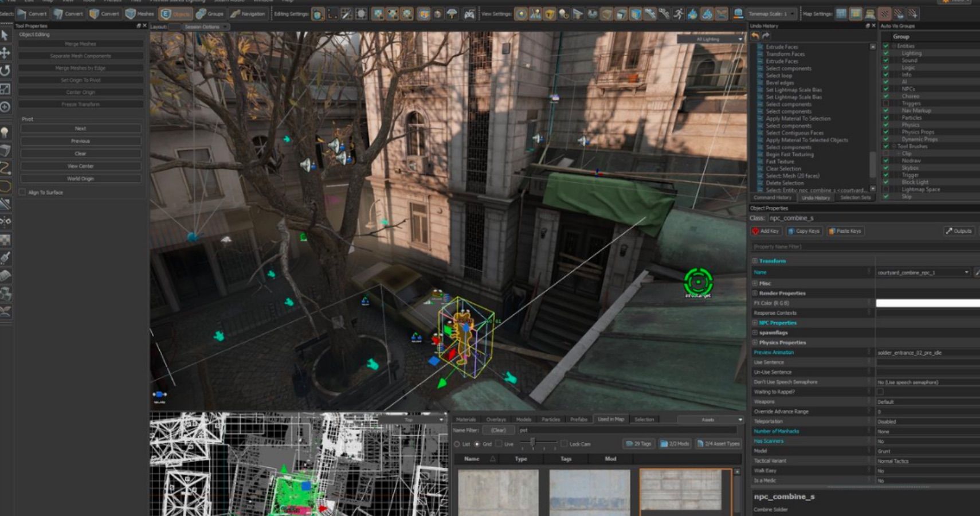This screenshot has width=980, height=516.
Task: Enable the Clip tool brush checkbox
Action: tap(886, 154)
